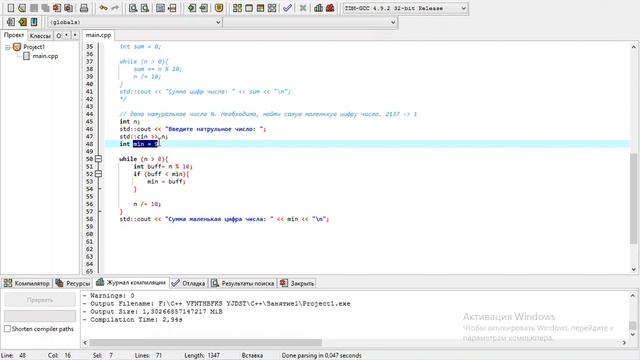This screenshot has height=360, width=640.
Task: Click the New file toolbar icon
Action: pyautogui.click(x=11, y=8)
